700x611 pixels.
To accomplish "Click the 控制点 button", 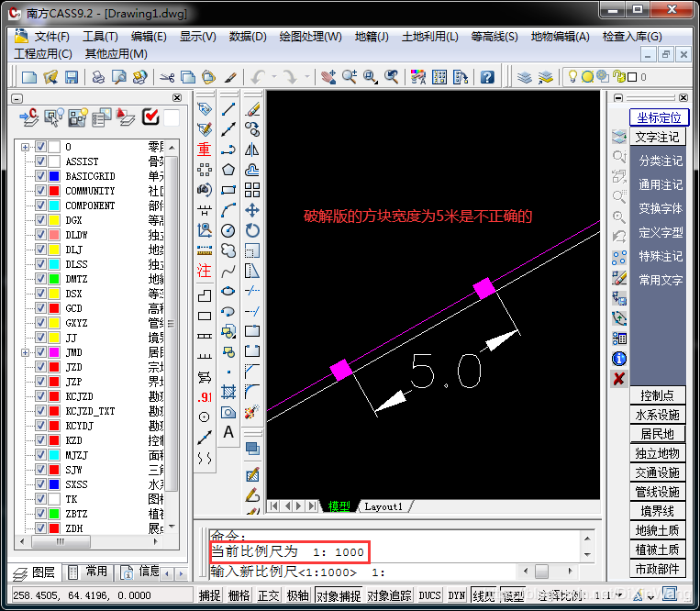I will coord(657,395).
